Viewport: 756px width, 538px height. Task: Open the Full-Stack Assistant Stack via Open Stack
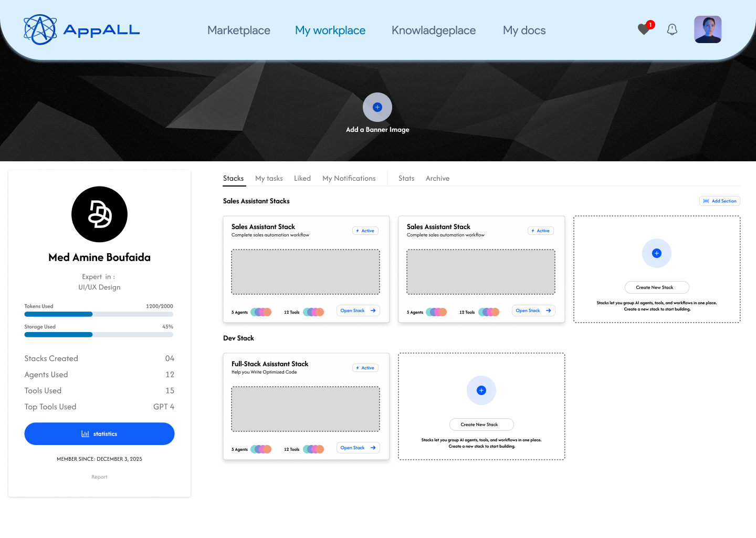[358, 448]
